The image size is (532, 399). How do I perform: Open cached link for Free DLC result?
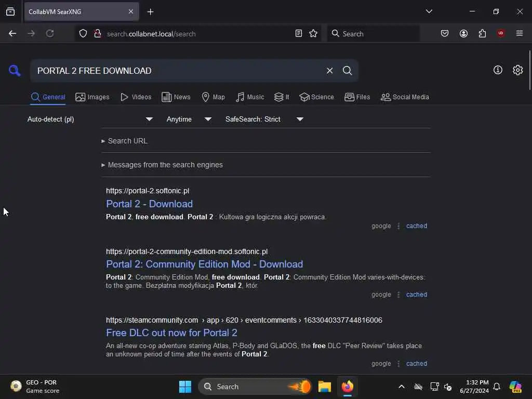point(416,363)
